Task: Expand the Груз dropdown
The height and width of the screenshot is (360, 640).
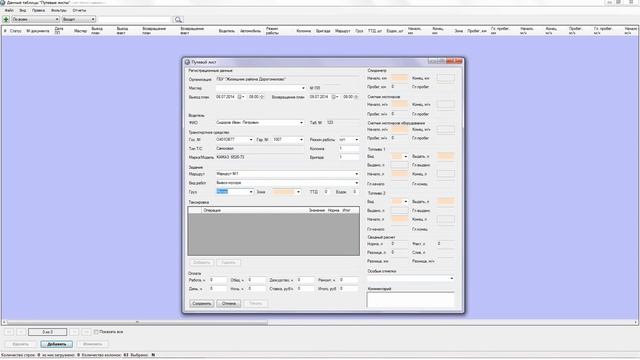Action: [x=251, y=192]
